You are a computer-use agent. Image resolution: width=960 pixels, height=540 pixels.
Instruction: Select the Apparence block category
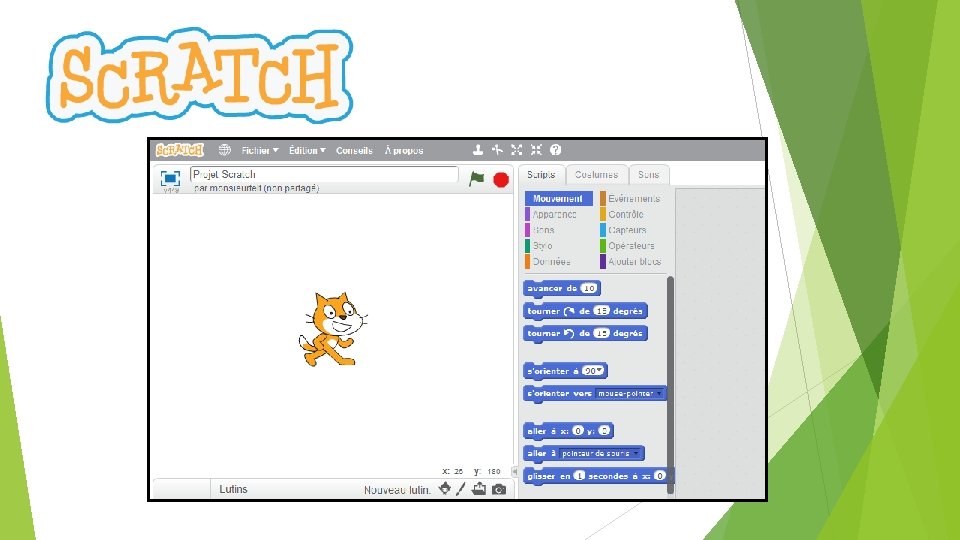pos(554,214)
